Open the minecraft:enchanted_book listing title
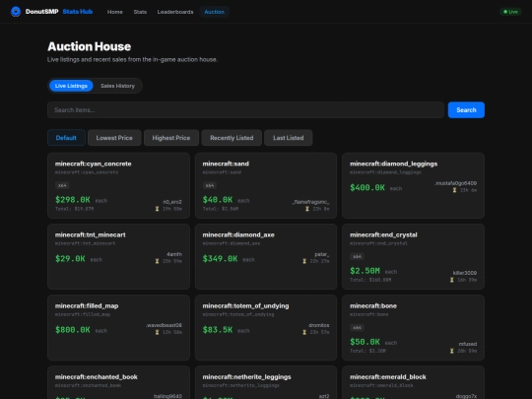Screen dimensions: 532x399 tap(97, 377)
